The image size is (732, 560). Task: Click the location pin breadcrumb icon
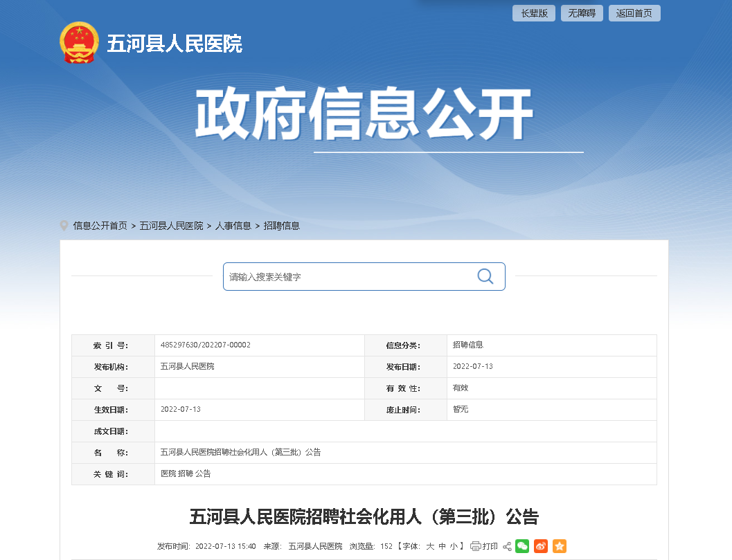64,226
